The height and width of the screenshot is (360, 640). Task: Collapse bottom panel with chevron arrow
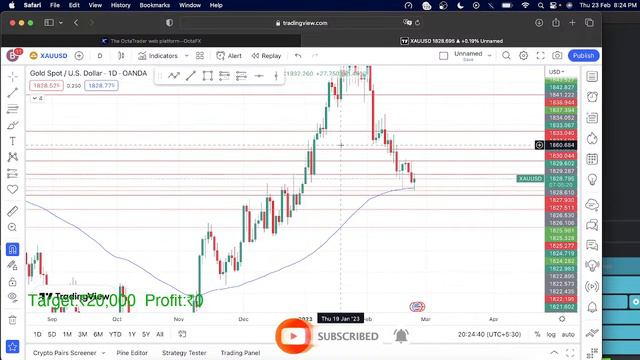[554, 353]
